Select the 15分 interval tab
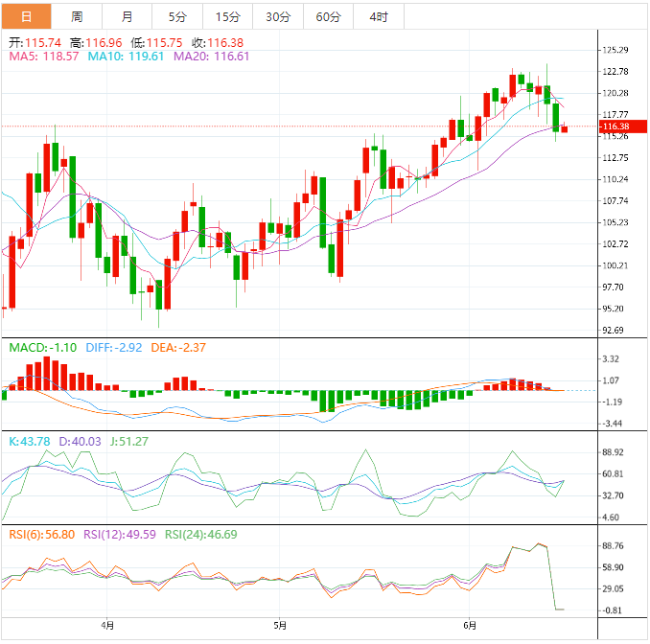This screenshot has height=644, width=650. pyautogui.click(x=228, y=16)
